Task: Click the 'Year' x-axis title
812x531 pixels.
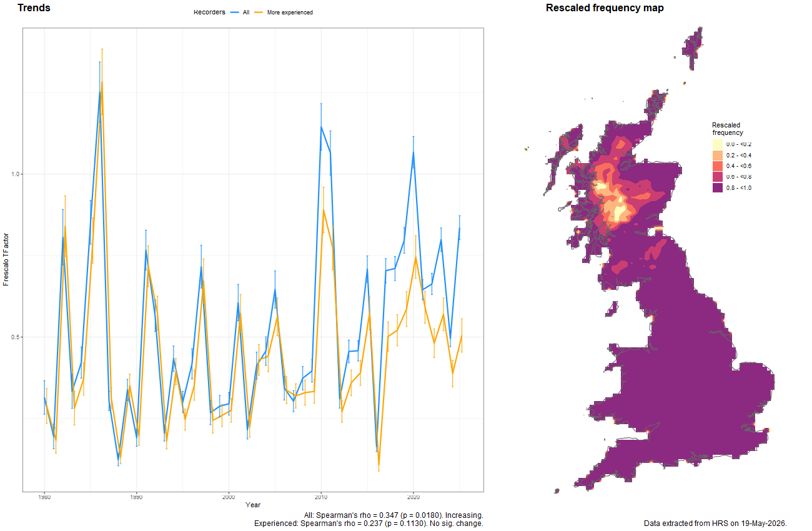Action: 253,505
